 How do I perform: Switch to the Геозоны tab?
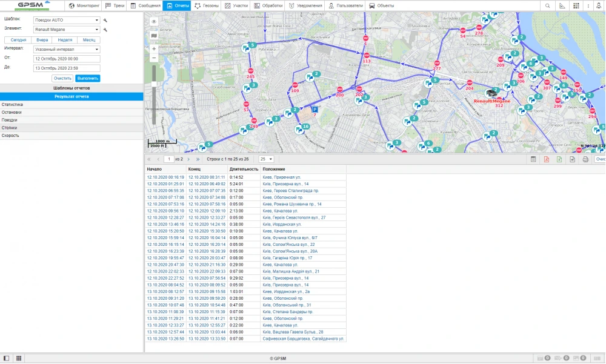click(206, 5)
